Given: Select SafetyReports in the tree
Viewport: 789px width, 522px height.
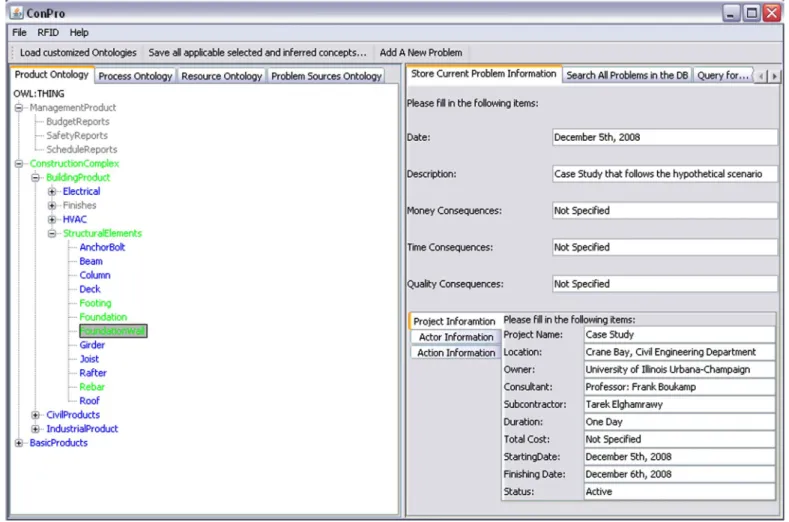Looking at the screenshot, I should 76,135.
